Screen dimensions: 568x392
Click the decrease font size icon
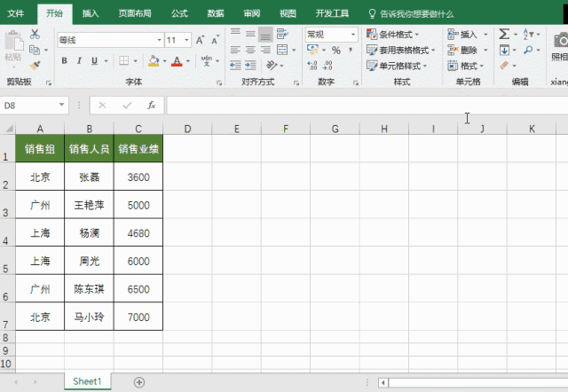click(x=215, y=40)
